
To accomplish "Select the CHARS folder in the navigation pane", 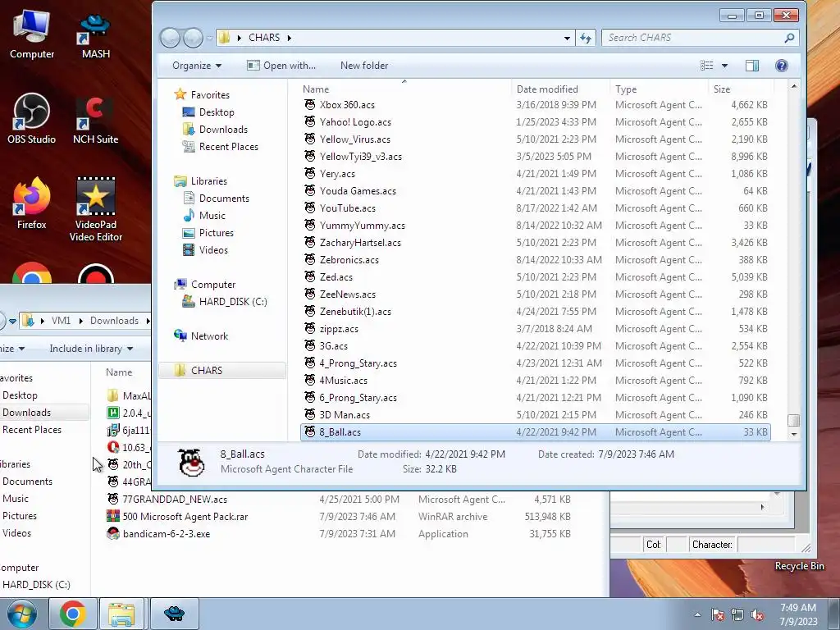I will click(x=222, y=370).
